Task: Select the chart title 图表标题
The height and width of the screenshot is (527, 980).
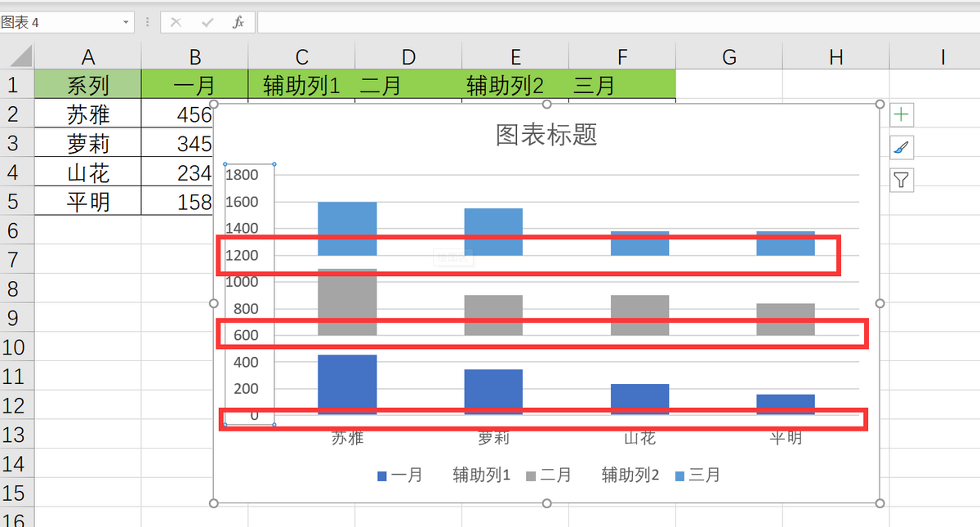Action: pyautogui.click(x=546, y=134)
